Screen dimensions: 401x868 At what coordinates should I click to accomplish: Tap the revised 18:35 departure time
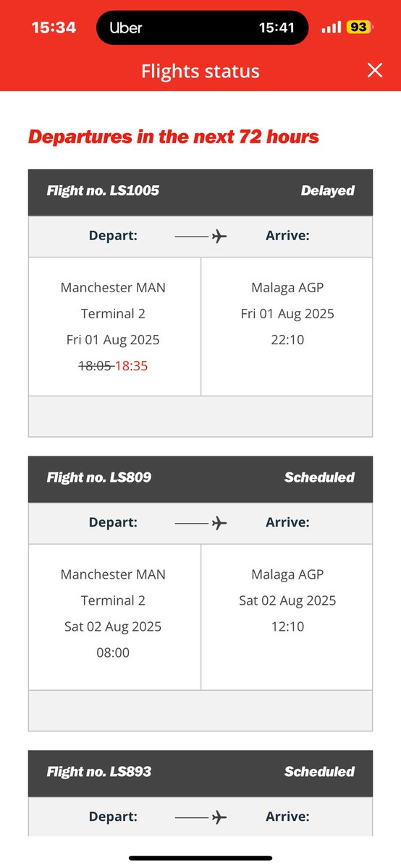click(132, 366)
